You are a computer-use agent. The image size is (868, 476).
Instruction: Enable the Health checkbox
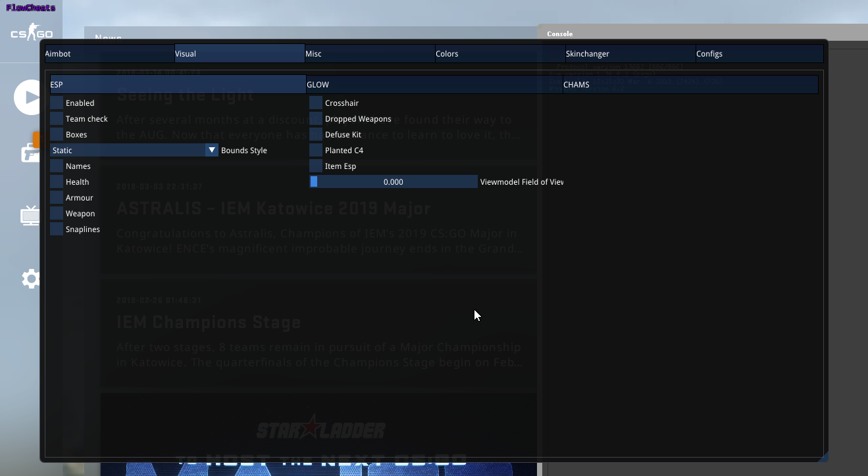click(x=57, y=182)
